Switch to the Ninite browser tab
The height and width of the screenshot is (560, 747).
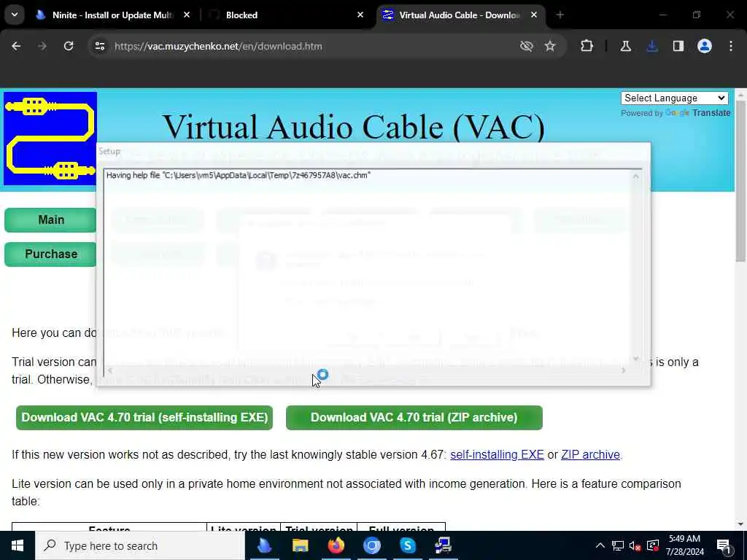point(113,15)
